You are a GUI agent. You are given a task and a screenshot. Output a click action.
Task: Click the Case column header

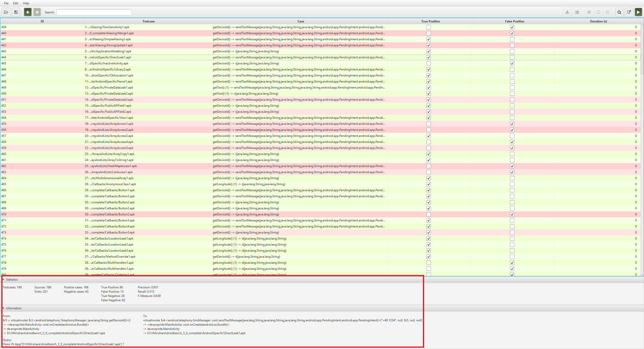[301, 21]
